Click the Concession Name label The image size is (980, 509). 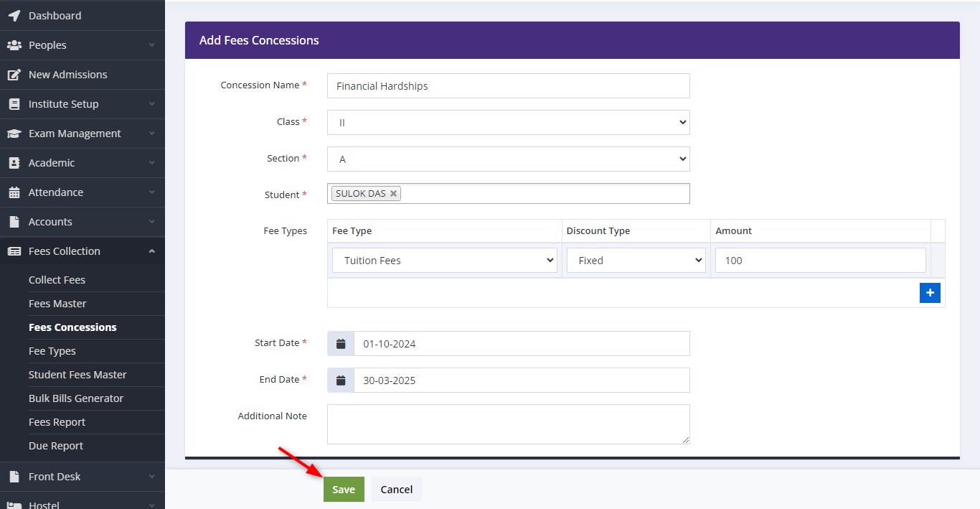260,85
